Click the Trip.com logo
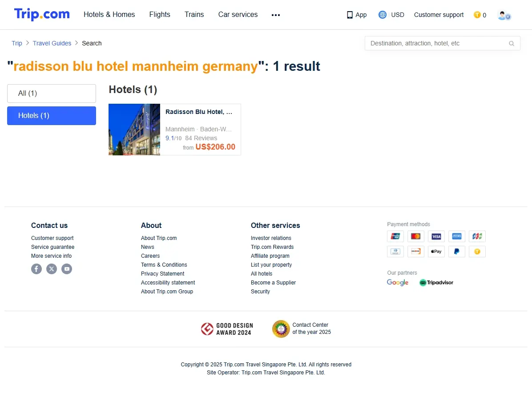The width and height of the screenshot is (532, 410). click(42, 14)
